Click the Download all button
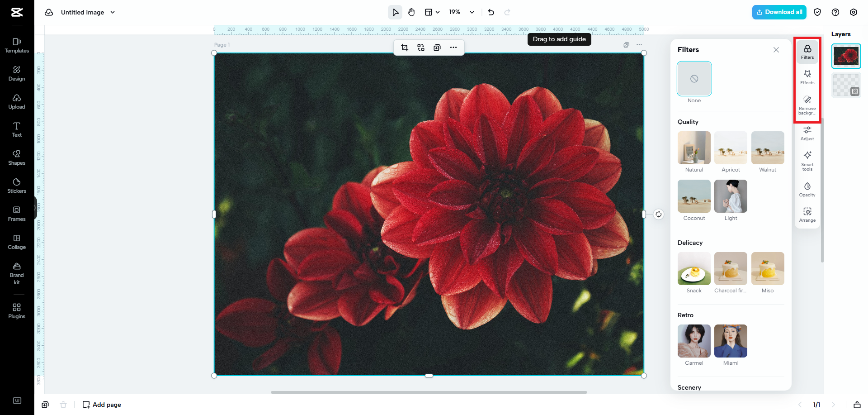The width and height of the screenshot is (868, 415). (x=779, y=12)
